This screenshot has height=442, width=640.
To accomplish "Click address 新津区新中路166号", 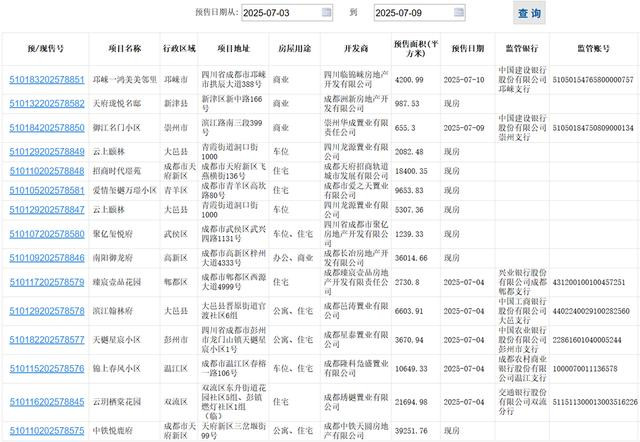I will [x=232, y=104].
